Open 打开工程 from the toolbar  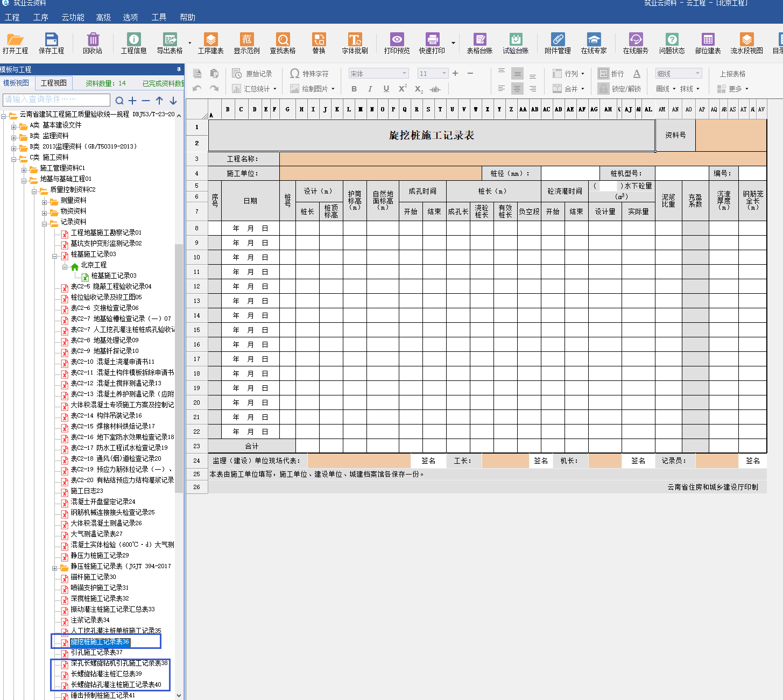coord(15,43)
